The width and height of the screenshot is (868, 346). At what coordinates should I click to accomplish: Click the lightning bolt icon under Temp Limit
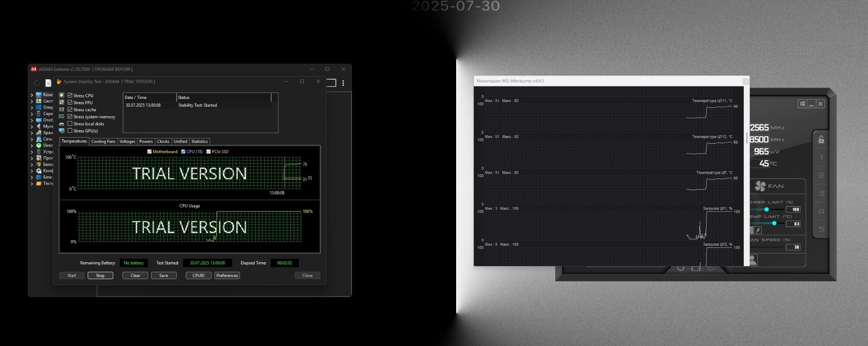tap(758, 230)
